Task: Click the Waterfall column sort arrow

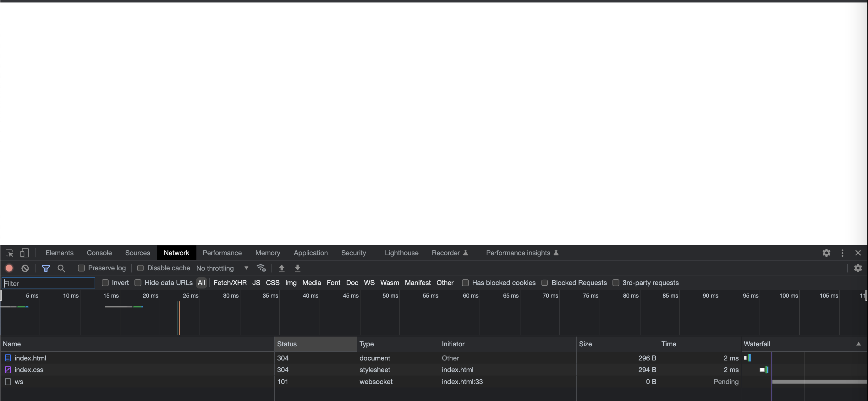Action: [x=859, y=344]
